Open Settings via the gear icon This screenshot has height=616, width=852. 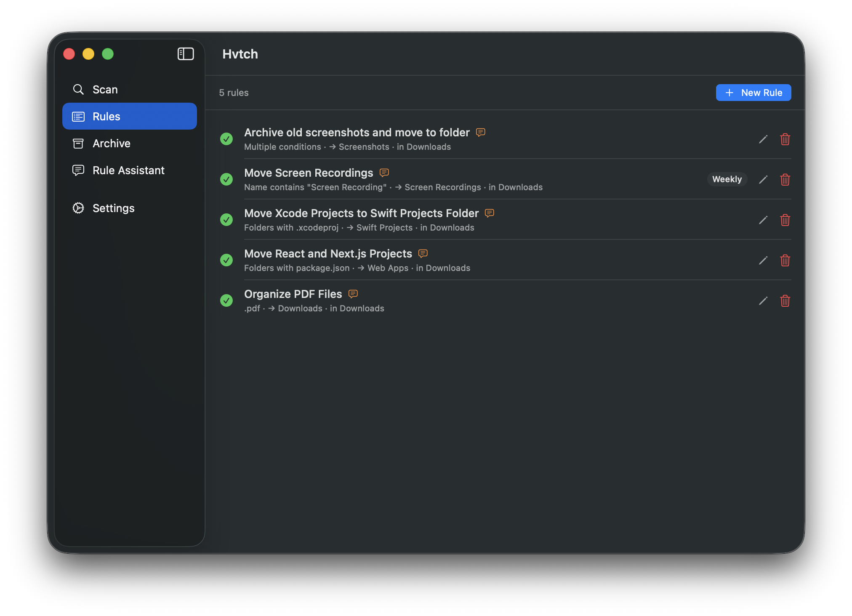point(78,208)
